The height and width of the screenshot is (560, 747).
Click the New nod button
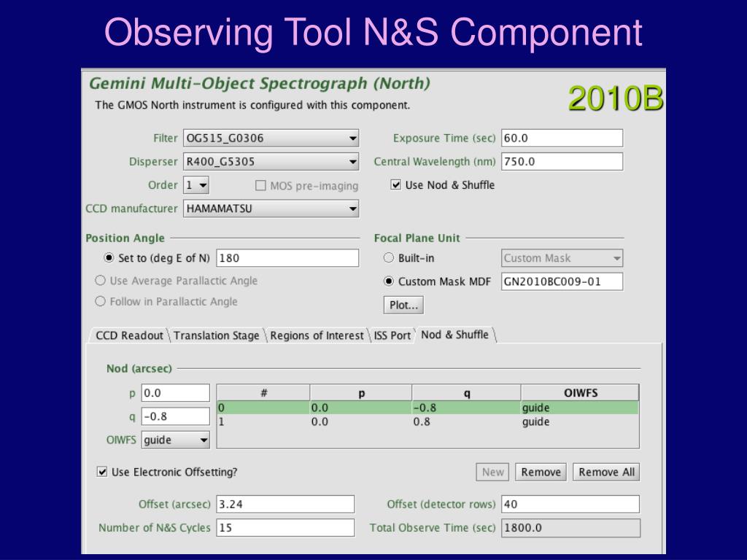[x=492, y=472]
